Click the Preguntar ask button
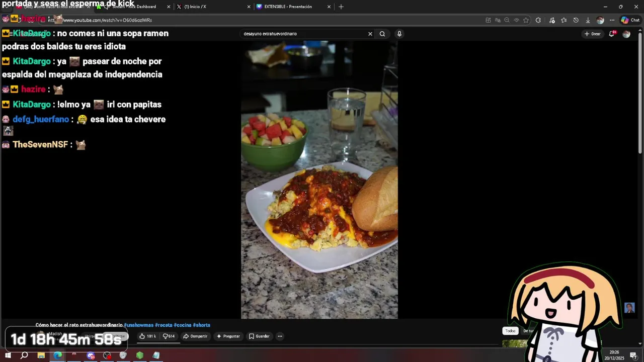The height and width of the screenshot is (362, 644). click(228, 336)
